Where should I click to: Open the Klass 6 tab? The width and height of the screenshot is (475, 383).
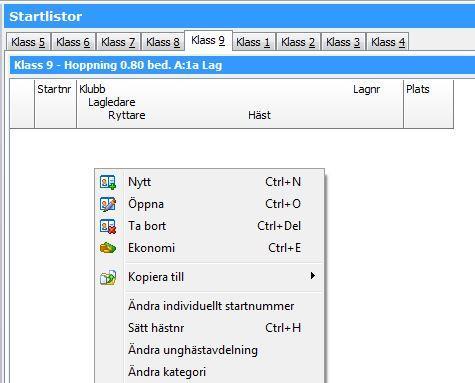(73, 42)
